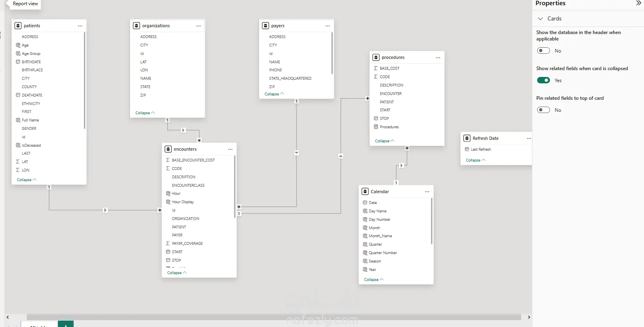Open the Refresh Date table more options
Image resolution: width=644 pixels, height=327 pixels.
click(x=529, y=138)
